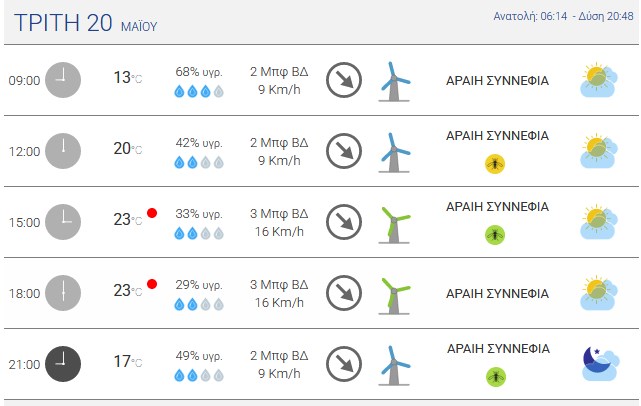Click the red dot beside 23°C at 18:00
Viewport: 641px width, 406px height.
(152, 284)
